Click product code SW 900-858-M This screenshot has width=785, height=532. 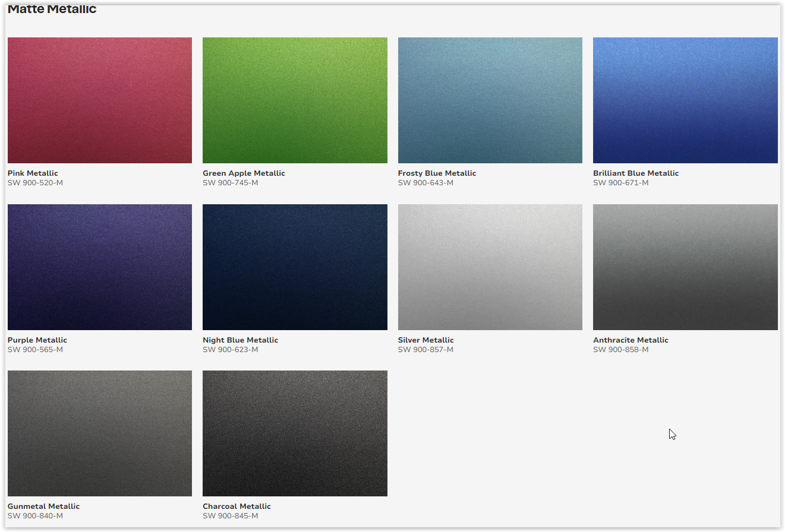tap(620, 350)
